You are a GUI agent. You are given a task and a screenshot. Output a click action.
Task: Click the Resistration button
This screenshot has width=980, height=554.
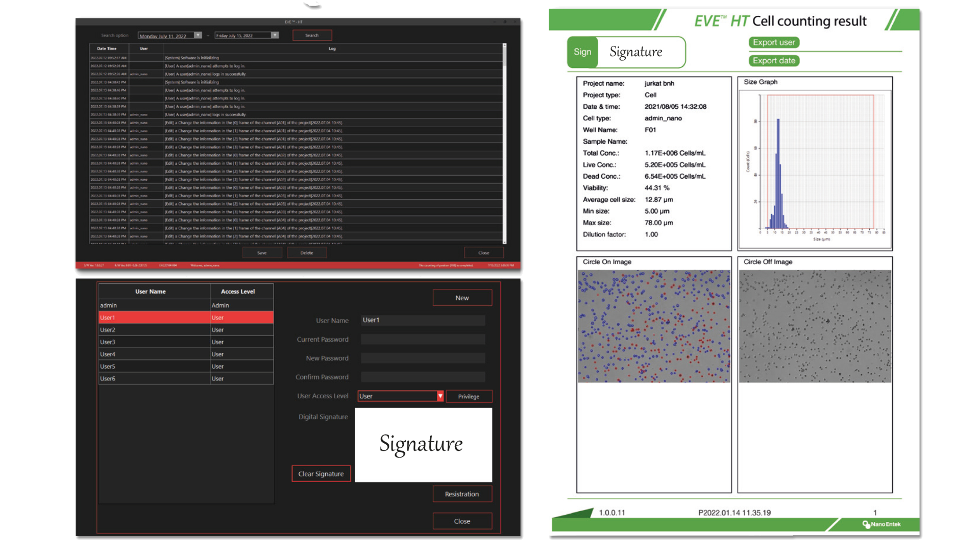click(x=462, y=494)
